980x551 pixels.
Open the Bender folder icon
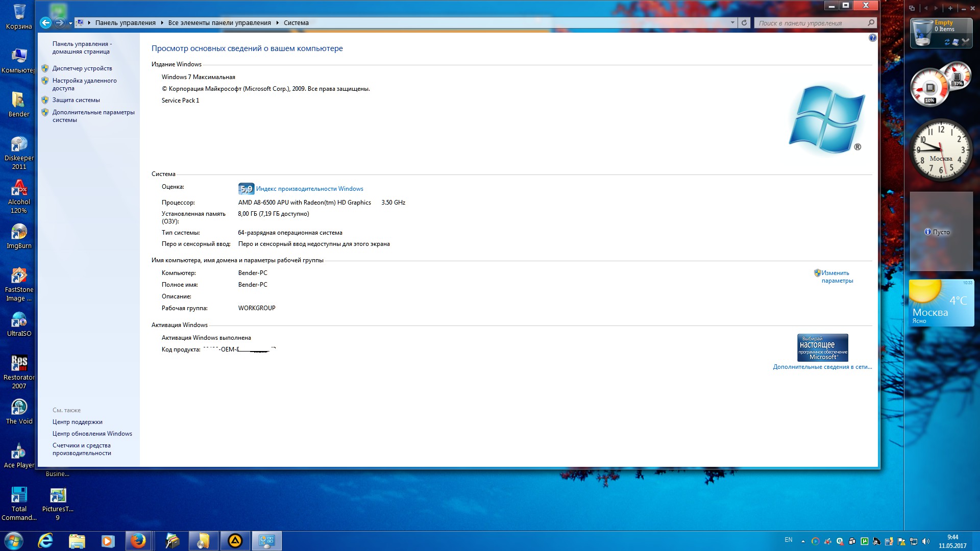coord(19,105)
